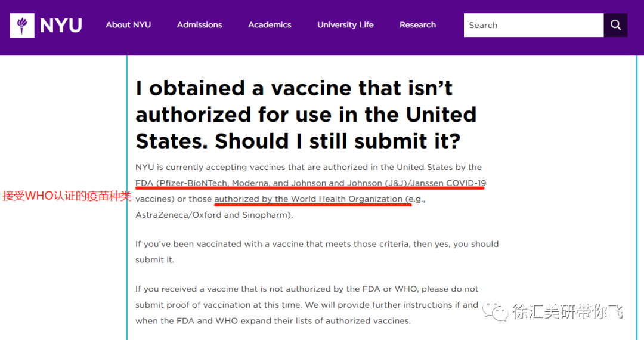The width and height of the screenshot is (644, 340).
Task: Click the NYU wordmark text
Action: point(61,26)
